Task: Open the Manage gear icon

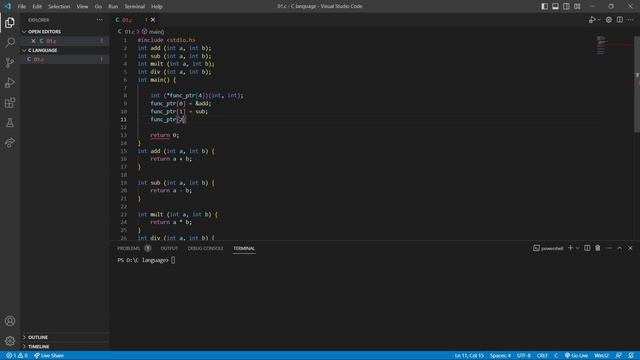Action: [10, 341]
